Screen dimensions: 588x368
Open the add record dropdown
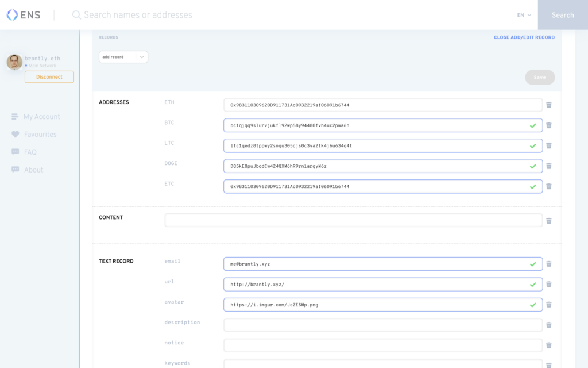(x=123, y=57)
